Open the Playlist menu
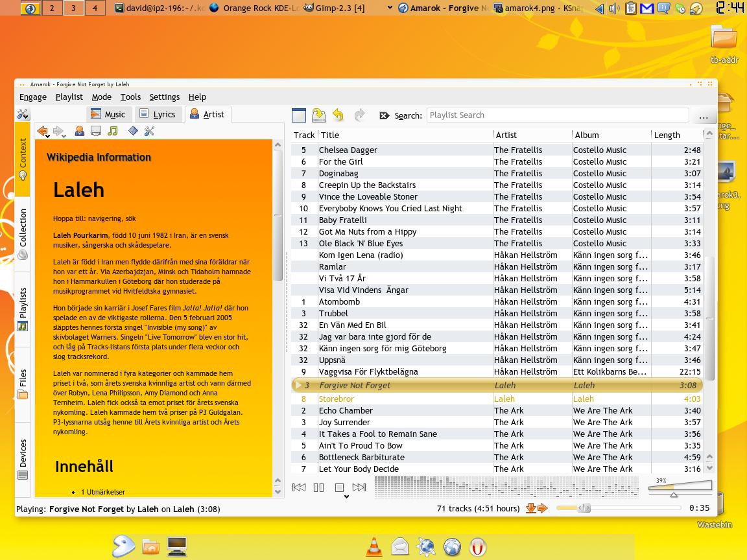Image resolution: width=747 pixels, height=560 pixels. point(69,97)
